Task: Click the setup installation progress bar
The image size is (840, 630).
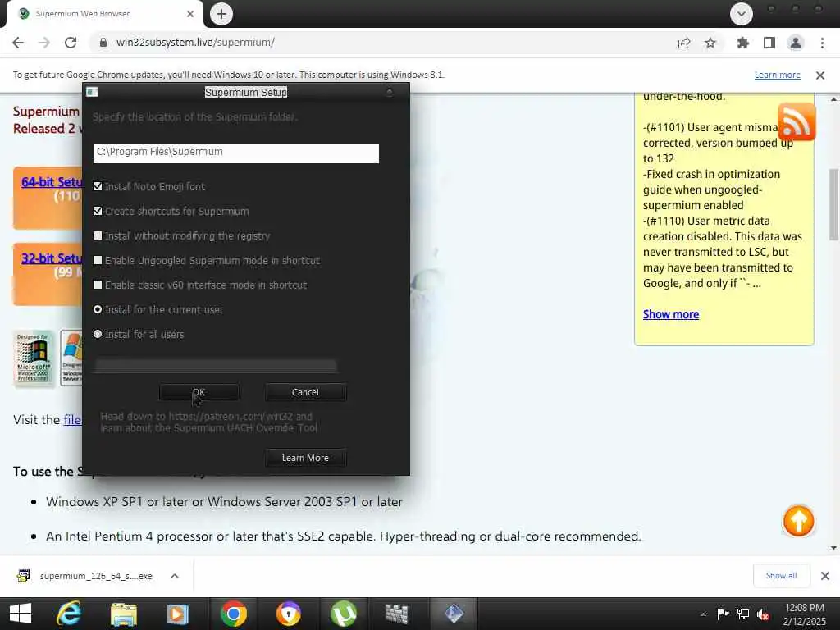Action: (216, 366)
